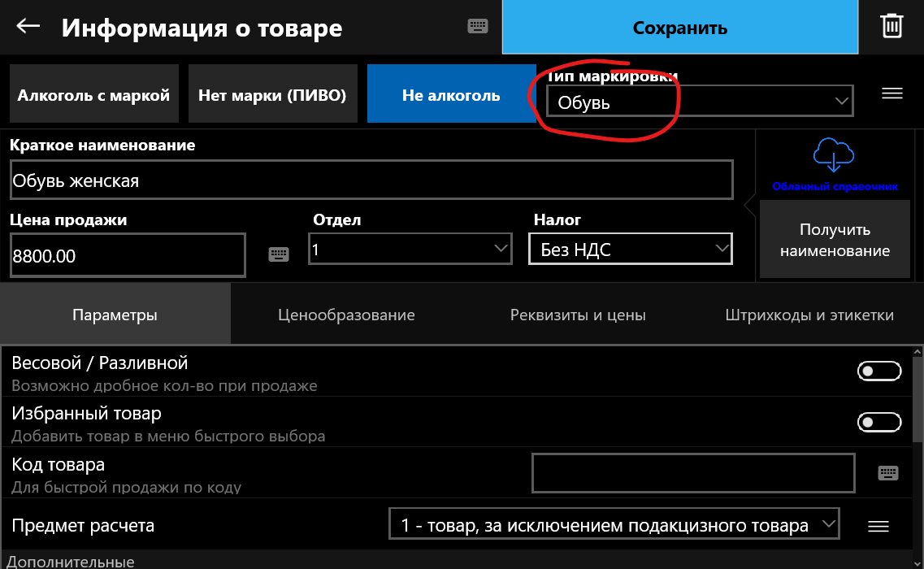Open hamburger menu beside Предмет расчета
This screenshot has height=569, width=924.
pyautogui.click(x=878, y=526)
